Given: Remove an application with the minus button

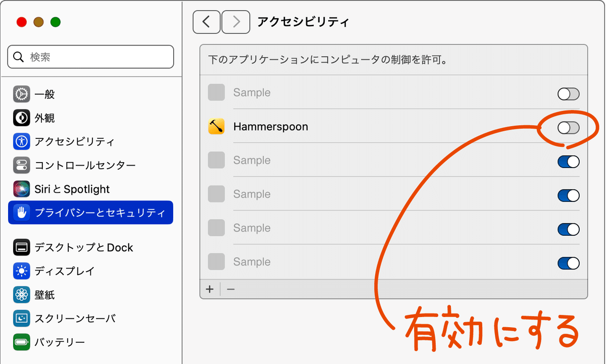Looking at the screenshot, I should [231, 289].
